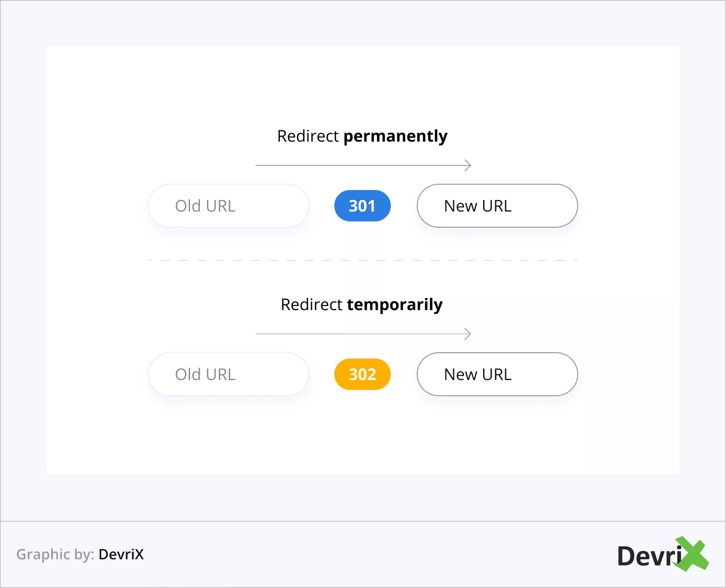The height and width of the screenshot is (588, 726).
Task: Select Old URL pill beside 301
Action: 228,206
